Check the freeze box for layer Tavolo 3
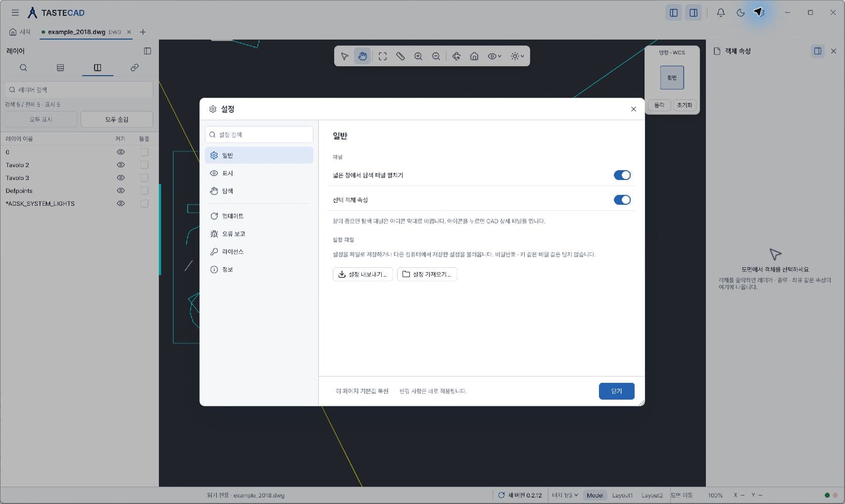Image resolution: width=845 pixels, height=504 pixels. (x=144, y=178)
